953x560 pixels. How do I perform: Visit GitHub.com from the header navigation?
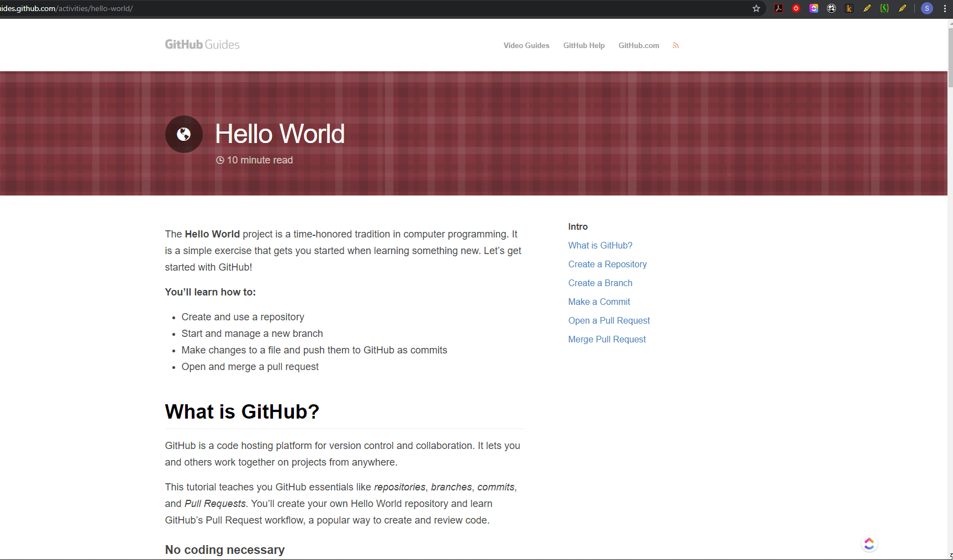[x=639, y=46]
